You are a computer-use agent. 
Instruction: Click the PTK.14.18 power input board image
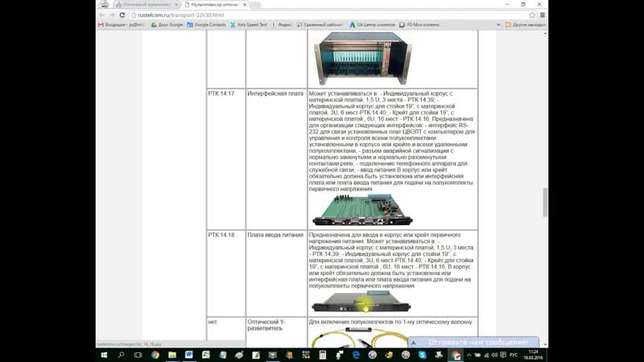tap(361, 302)
